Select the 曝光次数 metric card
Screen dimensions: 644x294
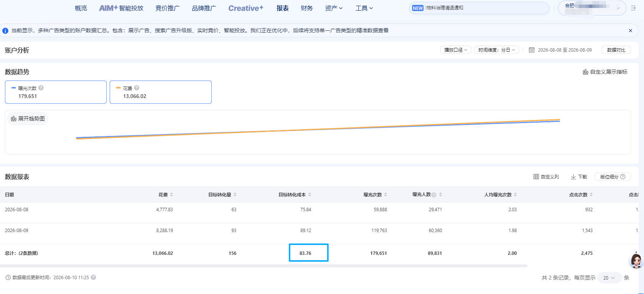click(x=56, y=92)
